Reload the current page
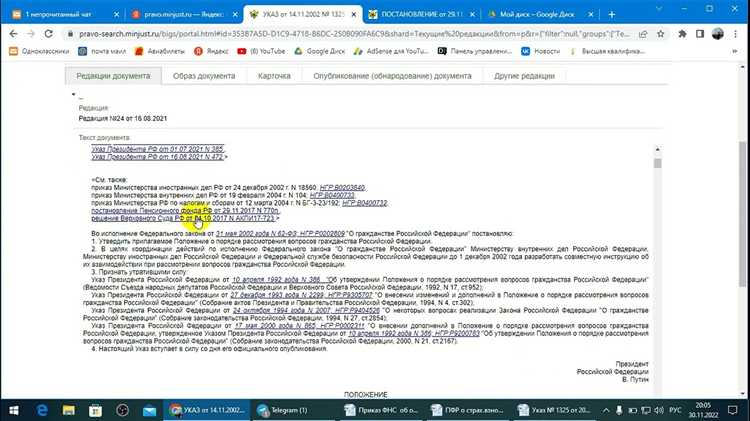 [x=48, y=34]
